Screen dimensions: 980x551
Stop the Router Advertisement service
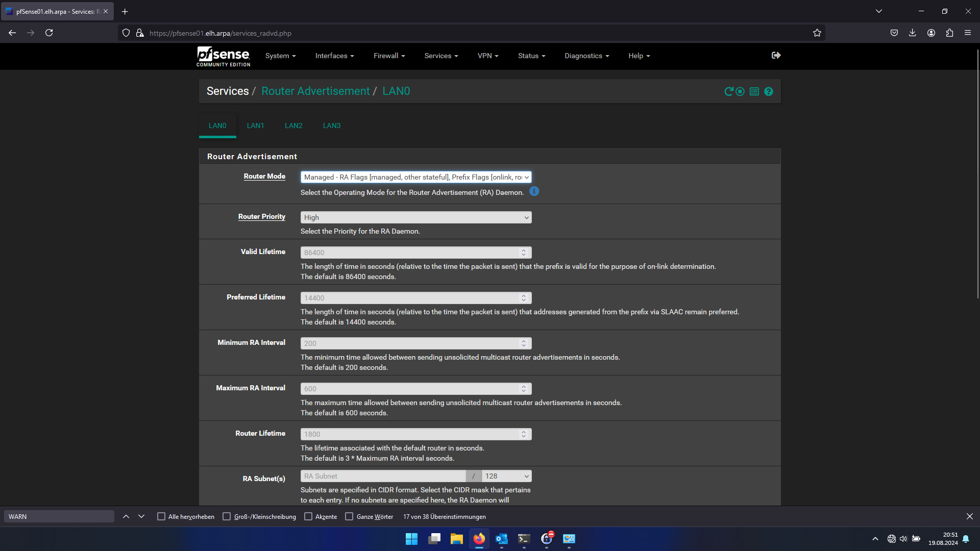click(740, 91)
